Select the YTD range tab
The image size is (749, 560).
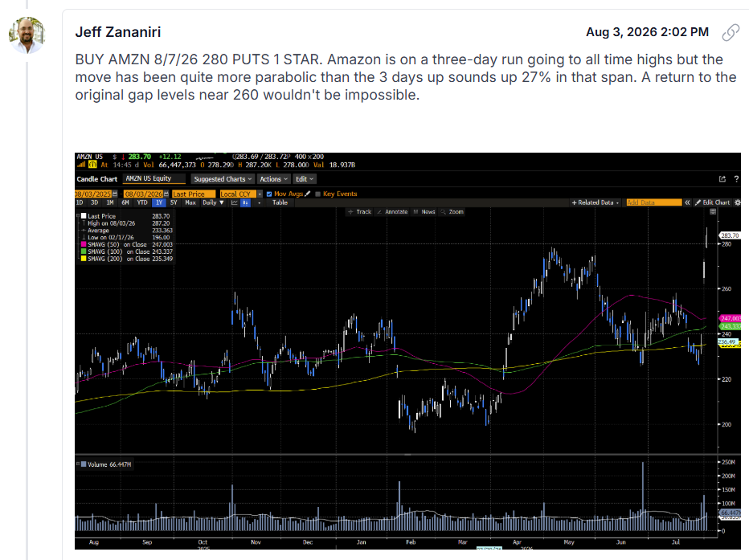coord(142,202)
